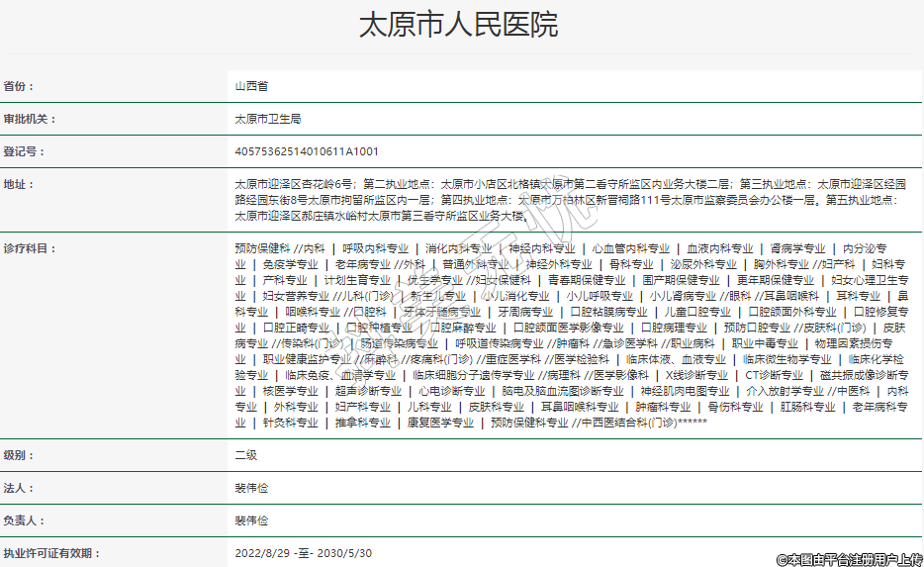This screenshot has width=924, height=567.
Task: Select the 负责人 row label
Action: tap(25, 520)
